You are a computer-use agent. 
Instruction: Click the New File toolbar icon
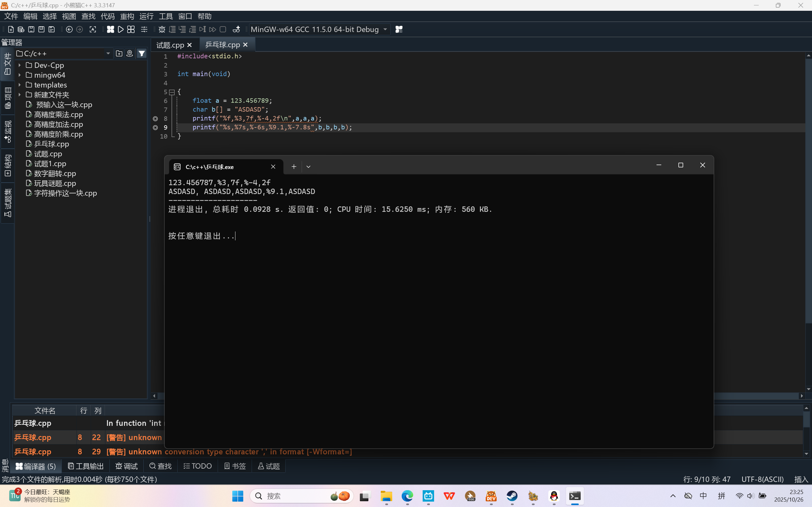click(11, 29)
